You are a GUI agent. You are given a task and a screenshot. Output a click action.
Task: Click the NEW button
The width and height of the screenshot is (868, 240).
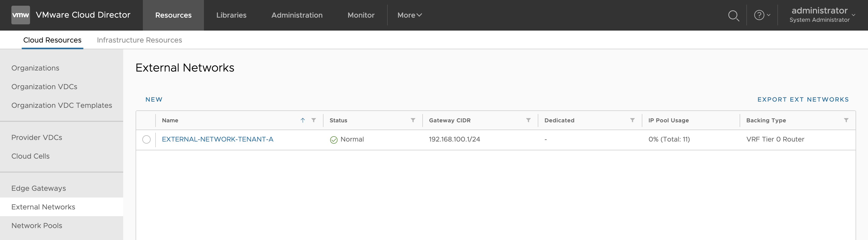[x=154, y=100]
